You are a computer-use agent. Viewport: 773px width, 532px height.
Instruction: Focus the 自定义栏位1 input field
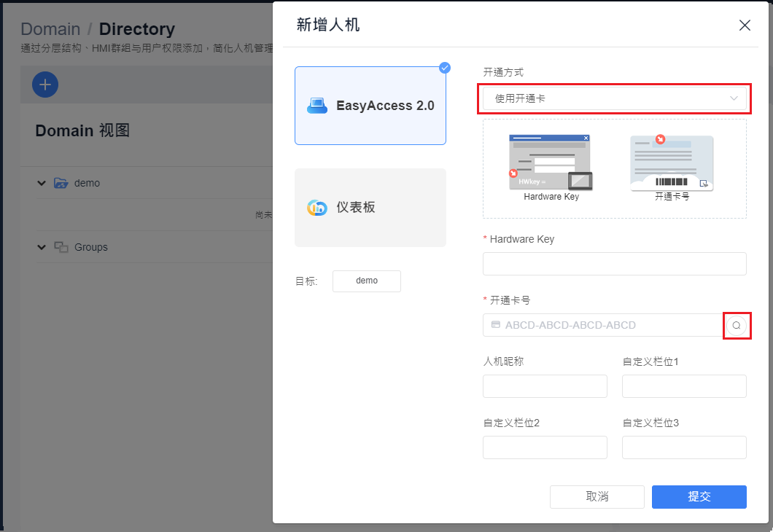coord(684,386)
